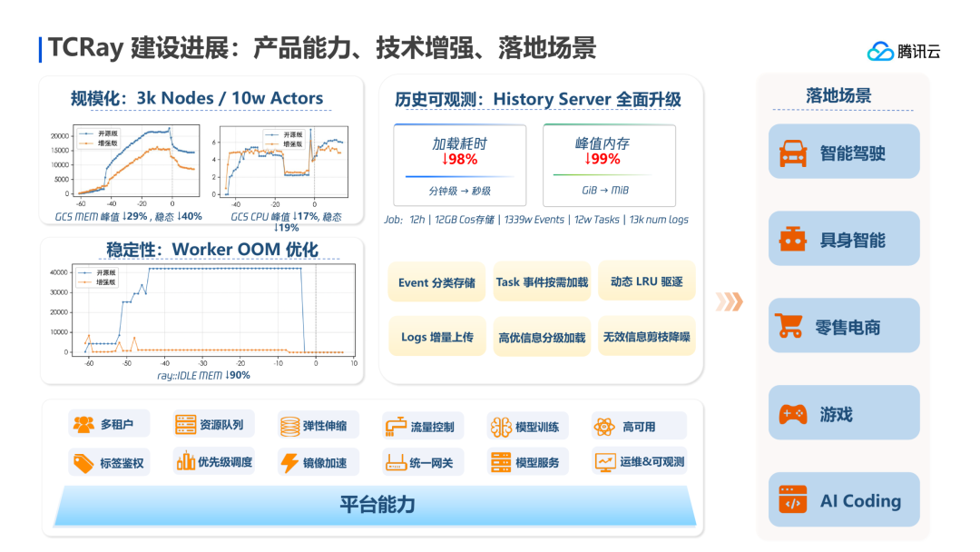Click the slide title starting with TCRay 建设进展

click(322, 48)
